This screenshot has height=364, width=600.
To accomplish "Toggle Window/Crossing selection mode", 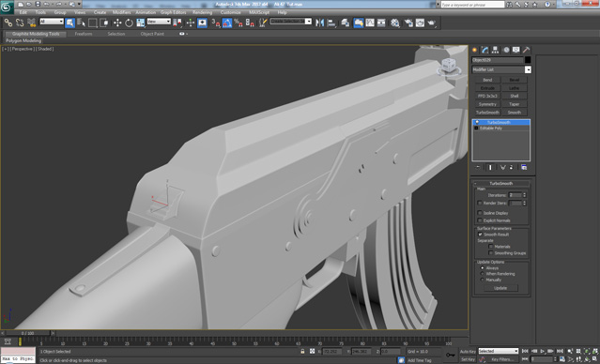I will coord(104,23).
